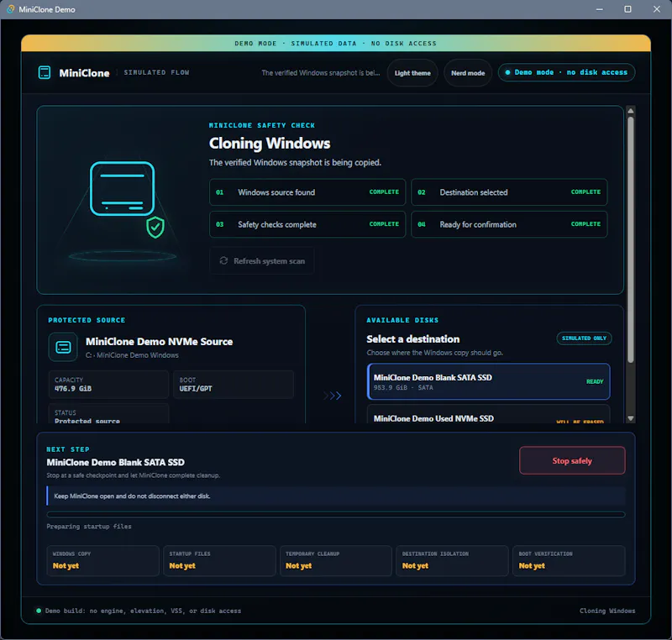Image resolution: width=672 pixels, height=640 pixels.
Task: Click Refresh system scan button
Action: click(262, 260)
